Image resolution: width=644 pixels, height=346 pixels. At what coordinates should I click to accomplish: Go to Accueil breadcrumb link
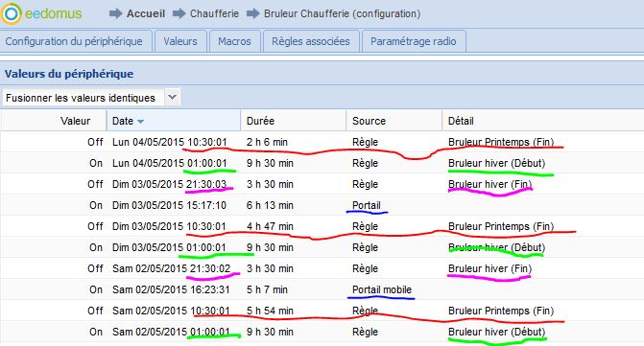pos(146,13)
